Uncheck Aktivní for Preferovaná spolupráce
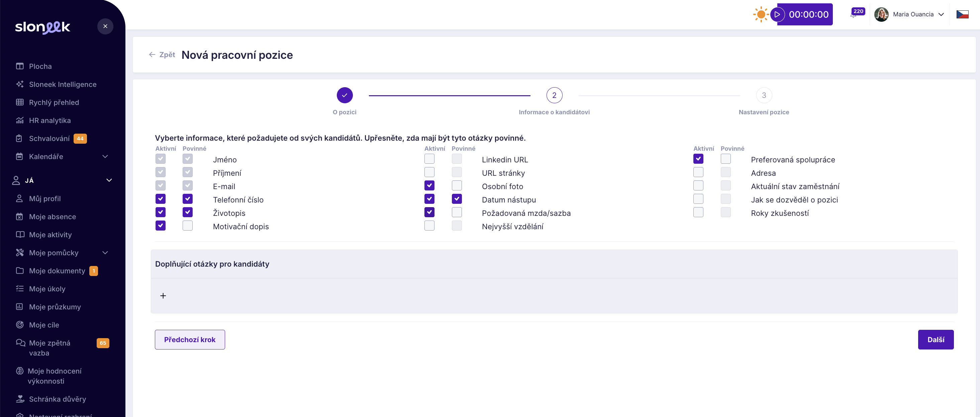Viewport: 980px width, 417px height. (x=698, y=158)
